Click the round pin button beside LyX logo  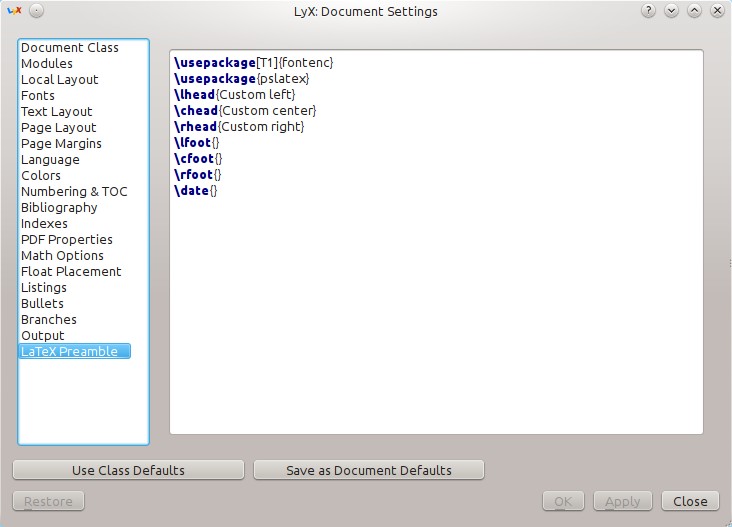coord(36,10)
